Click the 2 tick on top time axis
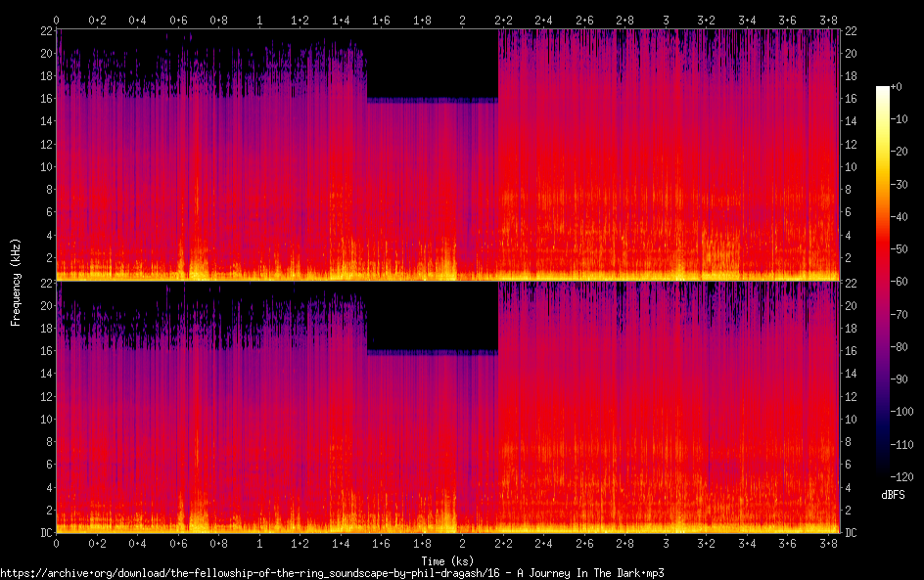924x580 pixels. [x=463, y=20]
